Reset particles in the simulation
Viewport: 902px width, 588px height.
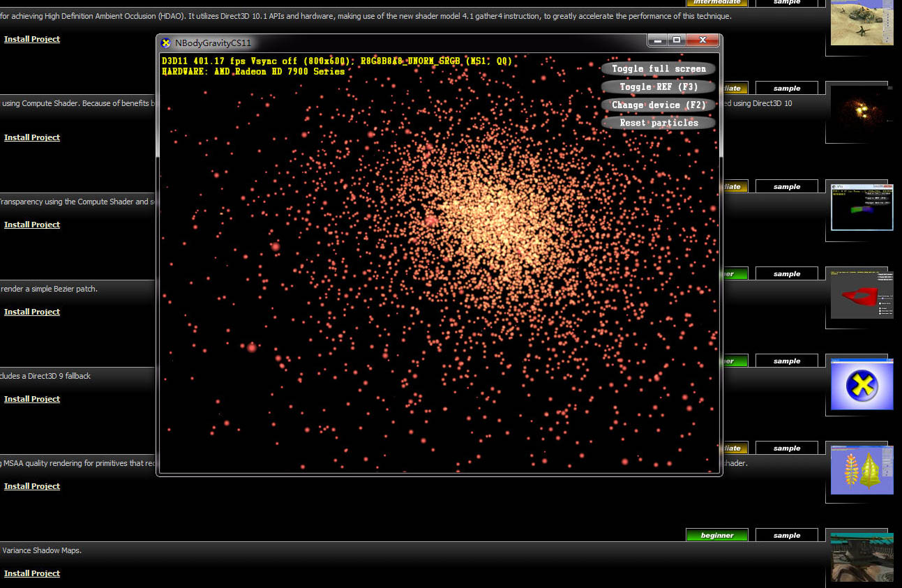click(x=658, y=123)
